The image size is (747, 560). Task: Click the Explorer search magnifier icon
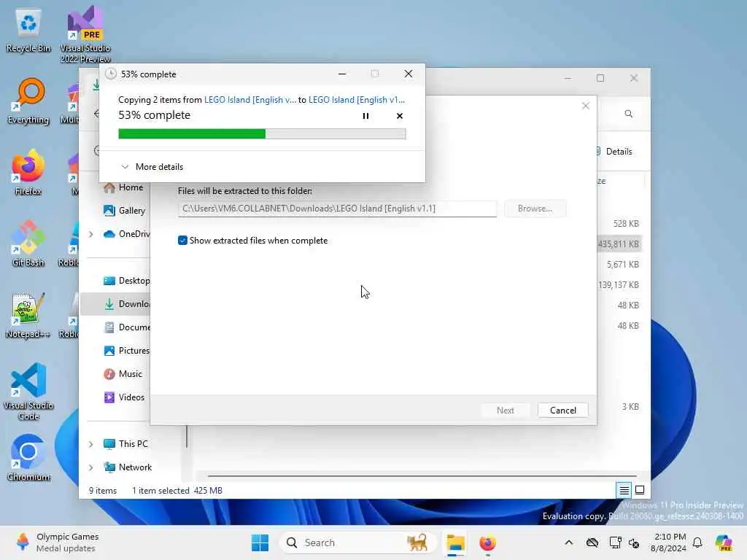coord(629,114)
